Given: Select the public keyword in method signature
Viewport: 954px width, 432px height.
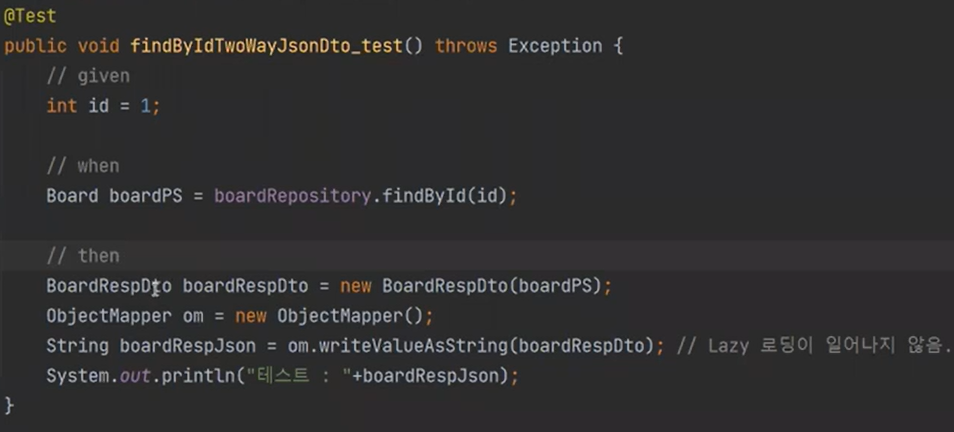Looking at the screenshot, I should pyautogui.click(x=35, y=46).
